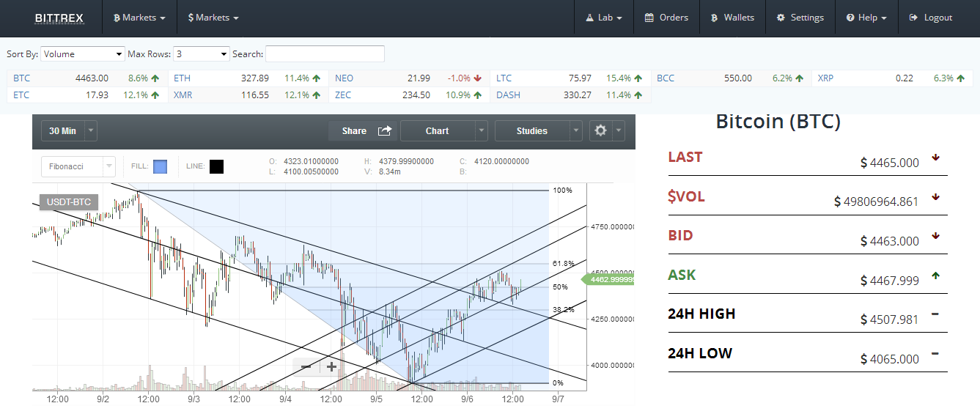Expand the Chart type dropdown arrow
Screen dimensions: 980x414
pos(482,131)
